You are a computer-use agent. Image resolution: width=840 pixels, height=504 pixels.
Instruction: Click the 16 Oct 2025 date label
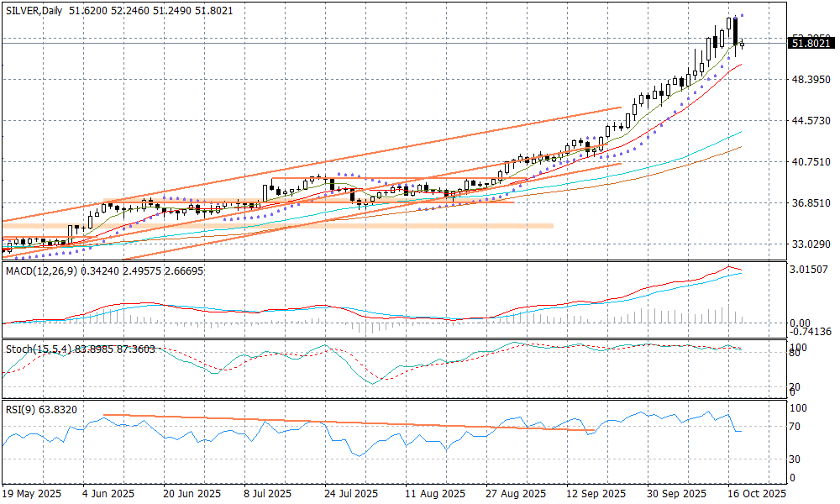pos(755,494)
